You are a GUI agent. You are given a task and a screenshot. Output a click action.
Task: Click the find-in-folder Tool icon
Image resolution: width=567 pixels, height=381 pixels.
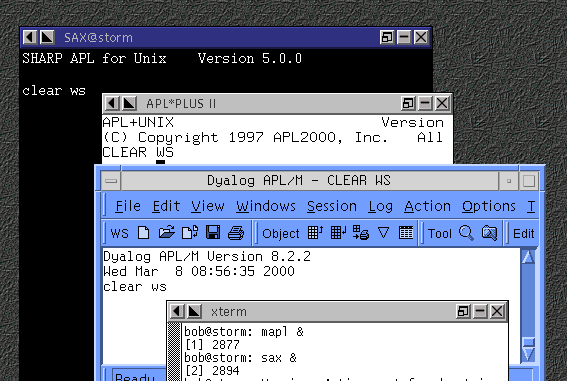[489, 233]
